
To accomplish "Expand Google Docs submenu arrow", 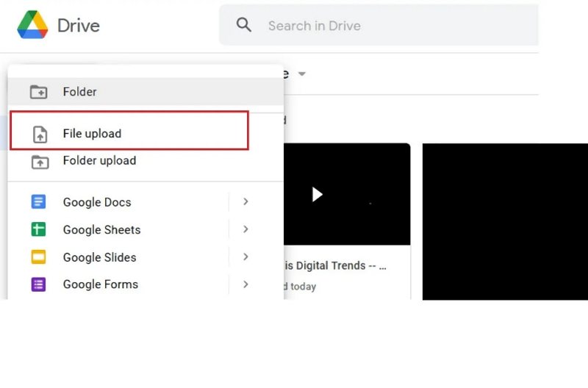I will click(245, 201).
